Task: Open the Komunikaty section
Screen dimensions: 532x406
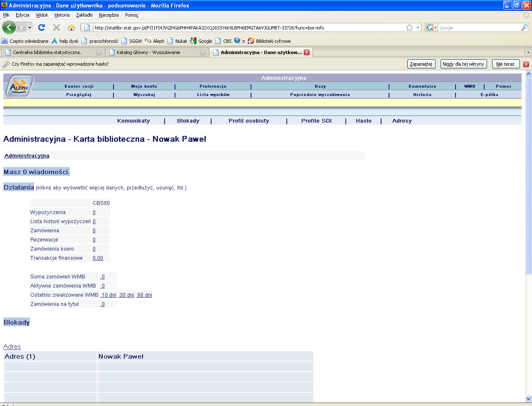Action: pyautogui.click(x=133, y=121)
